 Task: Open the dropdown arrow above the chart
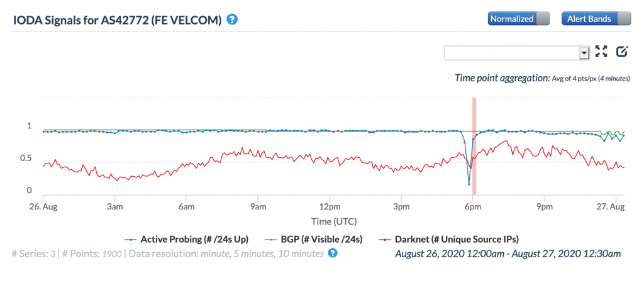coord(584,53)
